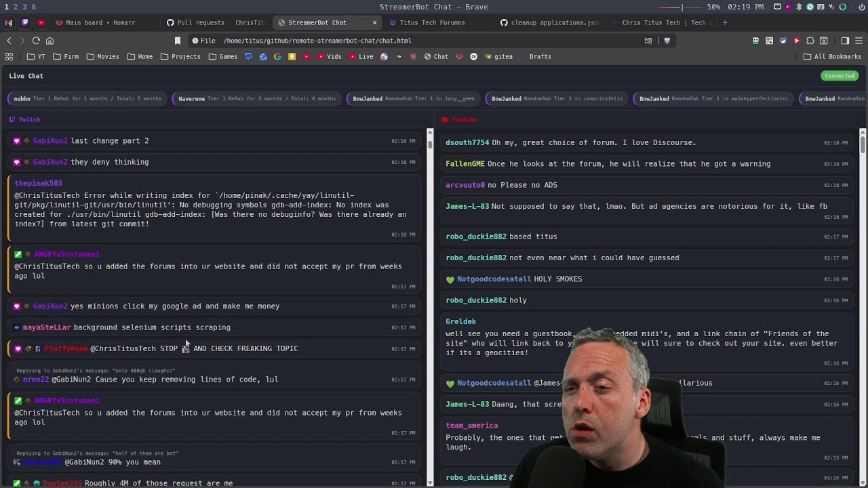Open the blue chat-bubble bookmark icon
This screenshot has height=488, width=868.
pos(248,56)
